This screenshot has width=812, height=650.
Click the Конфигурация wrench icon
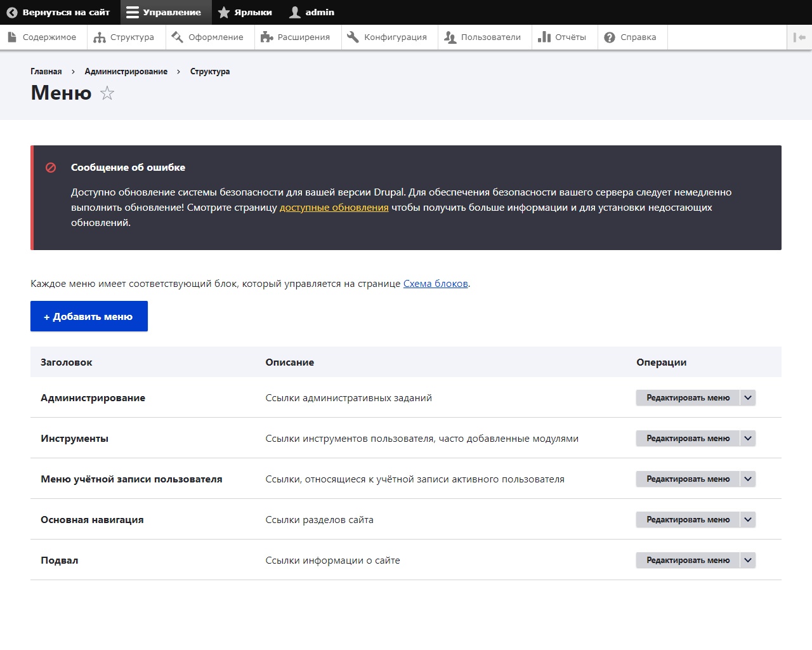tap(353, 37)
